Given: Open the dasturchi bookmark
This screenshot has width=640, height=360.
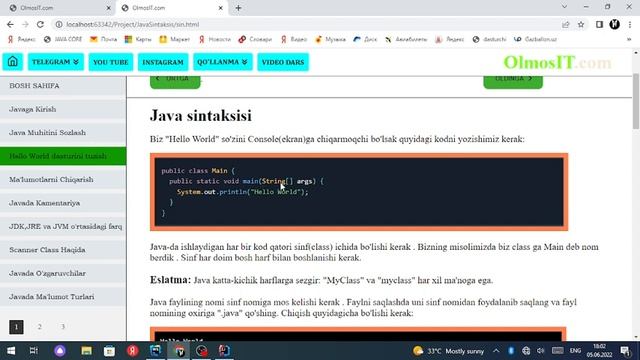Looking at the screenshot, I should coord(489,40).
